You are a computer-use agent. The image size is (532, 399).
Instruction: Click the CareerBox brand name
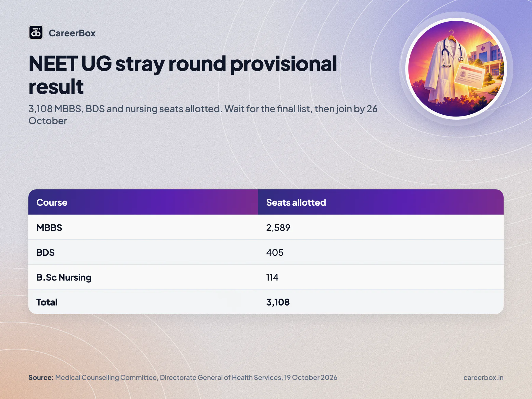(x=72, y=33)
